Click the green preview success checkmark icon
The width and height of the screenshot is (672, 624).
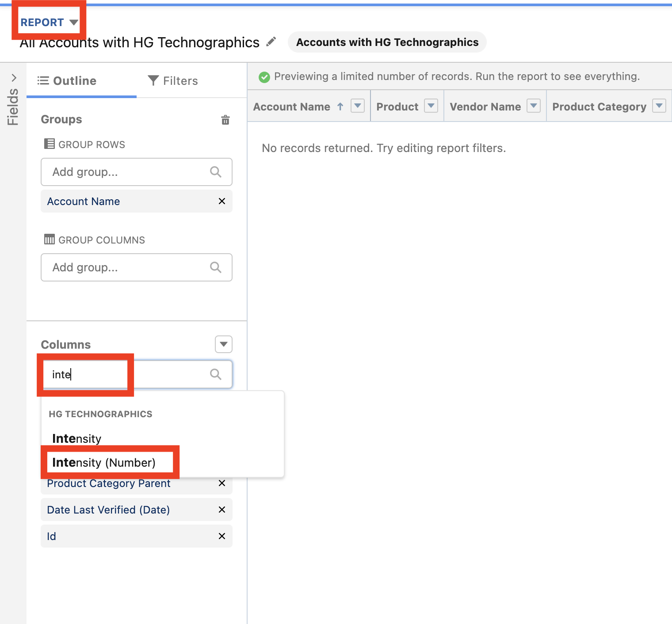(264, 77)
